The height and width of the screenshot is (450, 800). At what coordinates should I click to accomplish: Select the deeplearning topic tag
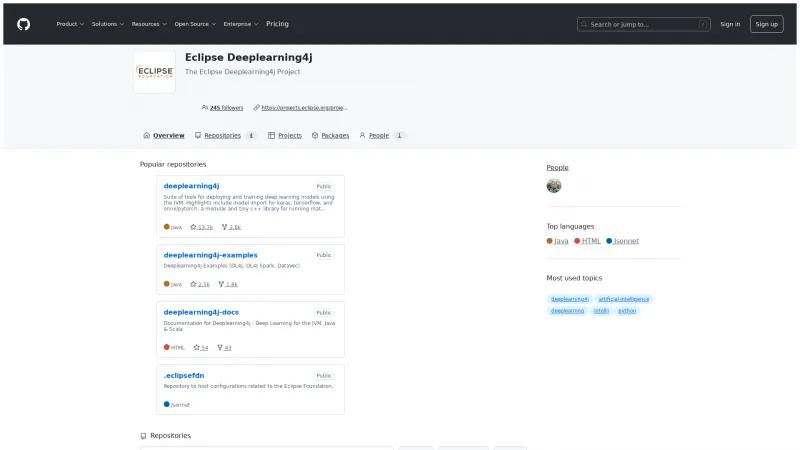click(567, 311)
